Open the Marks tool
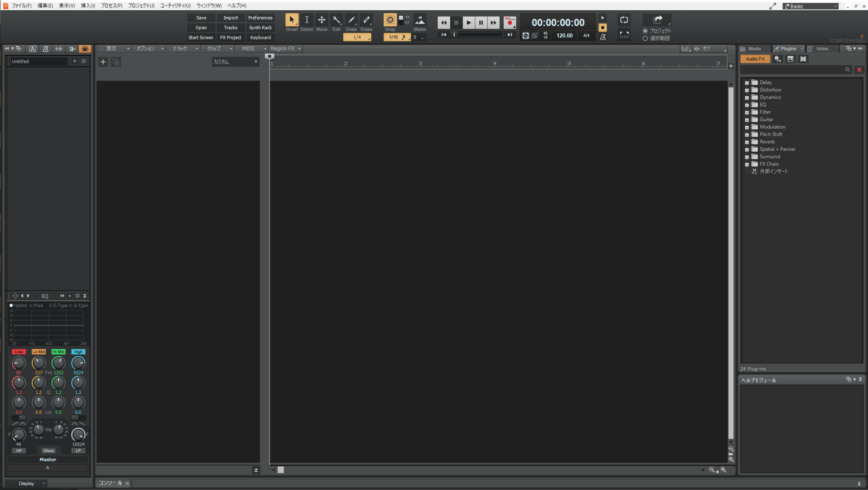868x490 pixels. click(x=420, y=20)
